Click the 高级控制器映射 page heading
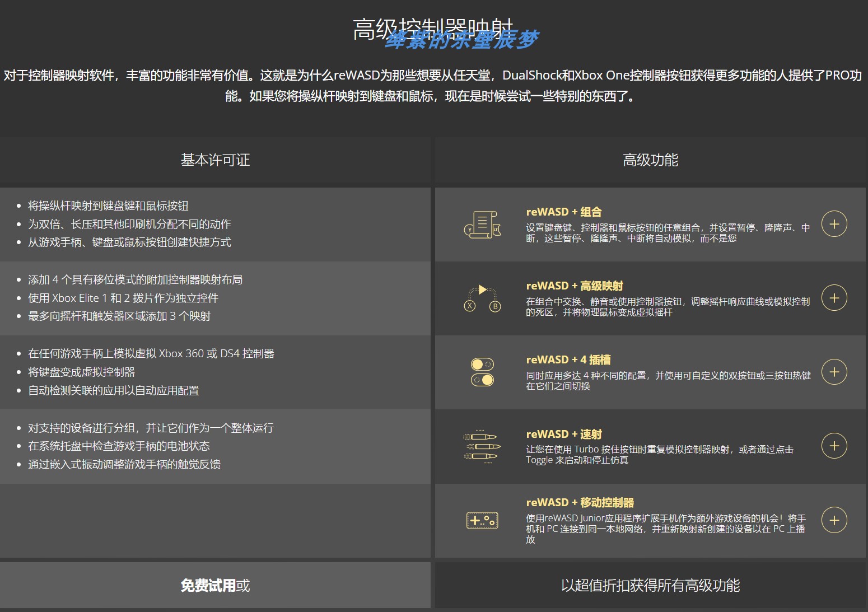The image size is (868, 612). coord(433,29)
